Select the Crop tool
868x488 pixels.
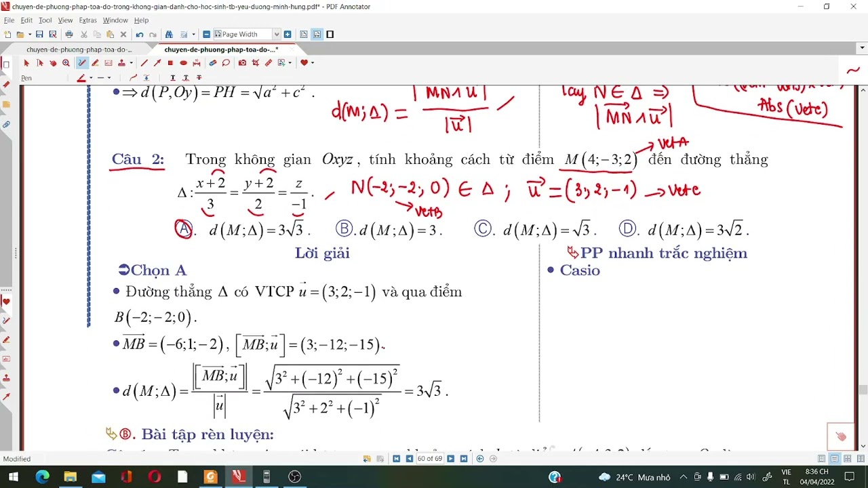tap(256, 63)
